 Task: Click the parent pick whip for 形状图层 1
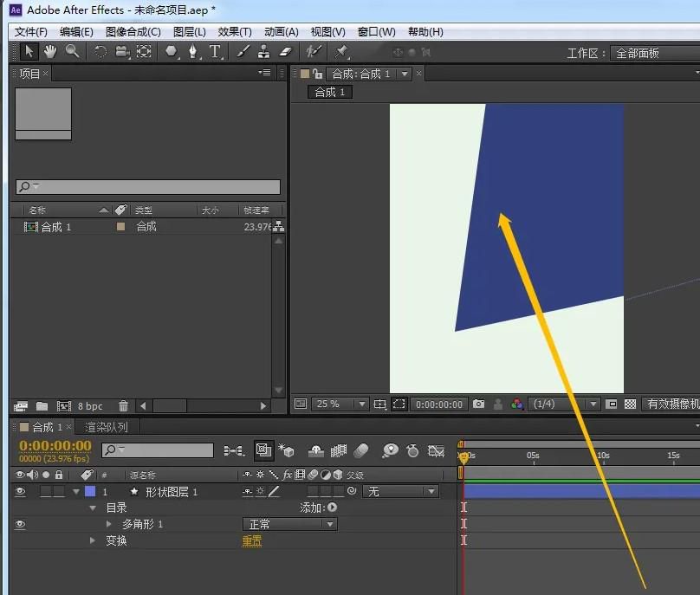352,491
